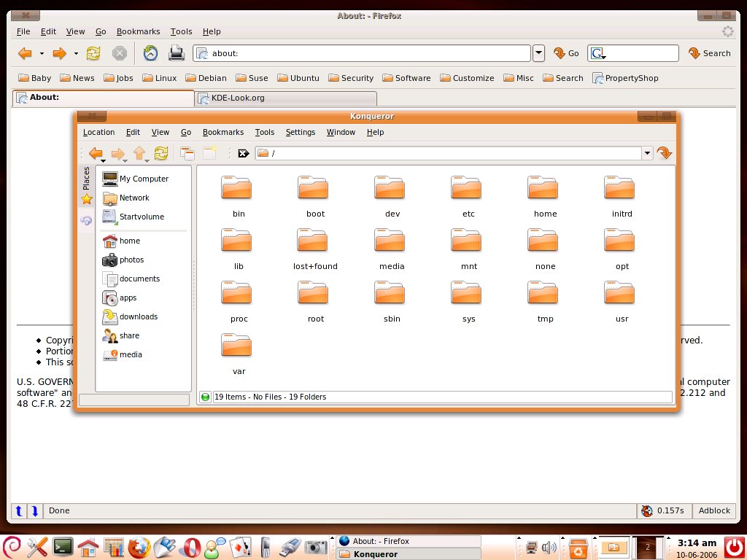Image resolution: width=747 pixels, height=560 pixels.
Task: Click Konqueror new tab icon
Action: click(x=209, y=153)
